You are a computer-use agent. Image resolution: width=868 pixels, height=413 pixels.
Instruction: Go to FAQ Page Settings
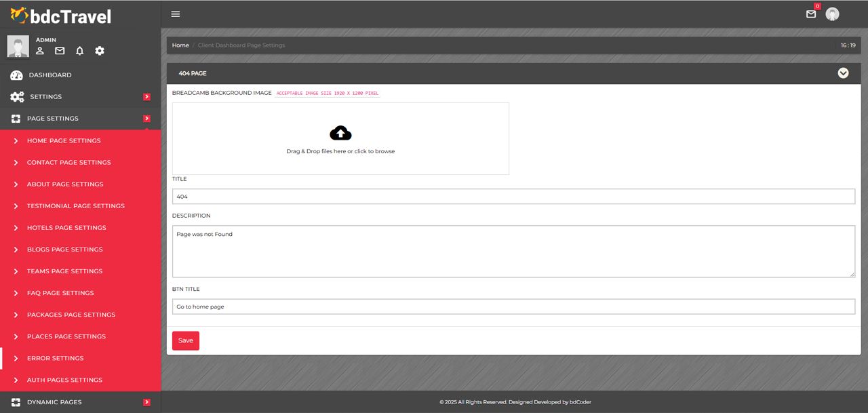[81, 293]
